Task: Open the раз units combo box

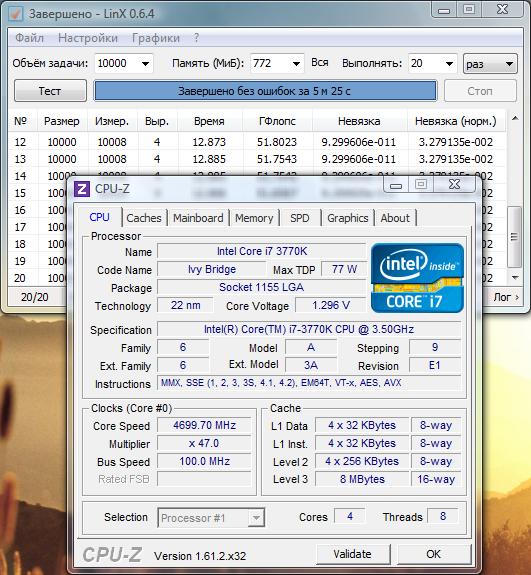Action: pos(490,64)
